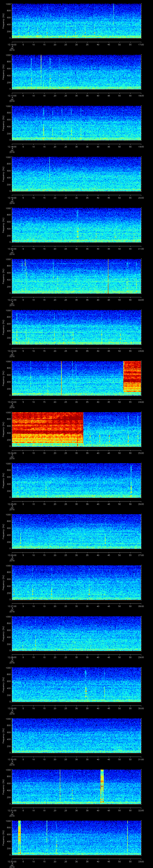Screen dimensions: 153x868
Task: Click the 30:00 end time label
Action: pos(141,708)
